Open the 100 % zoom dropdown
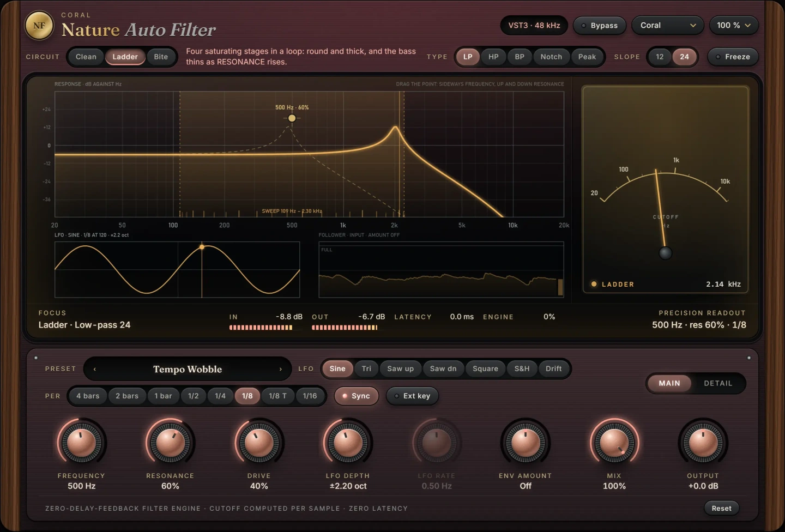This screenshot has height=532, width=785. [734, 26]
